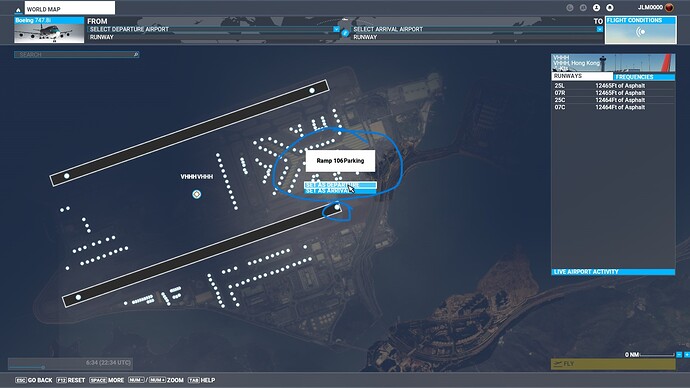Screen dimensions: 690x388
Task: Choose Set as Departure for Ramp 106
Action: click(340, 185)
